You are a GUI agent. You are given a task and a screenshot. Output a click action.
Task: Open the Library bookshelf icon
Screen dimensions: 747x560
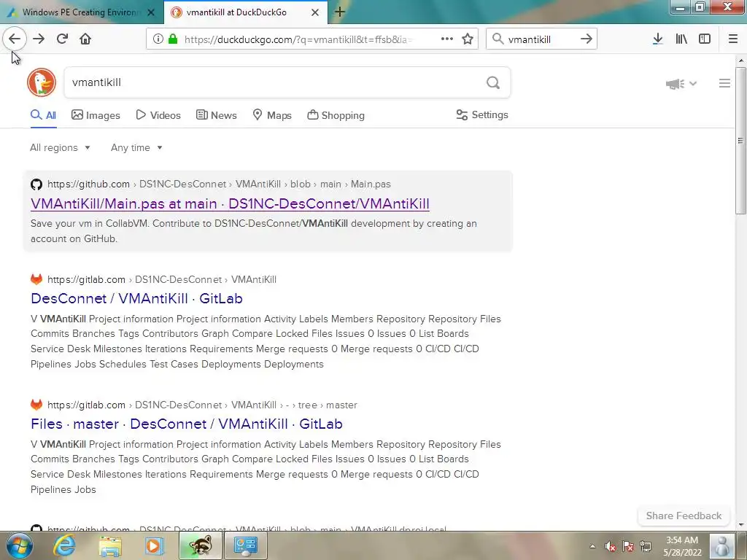point(681,39)
